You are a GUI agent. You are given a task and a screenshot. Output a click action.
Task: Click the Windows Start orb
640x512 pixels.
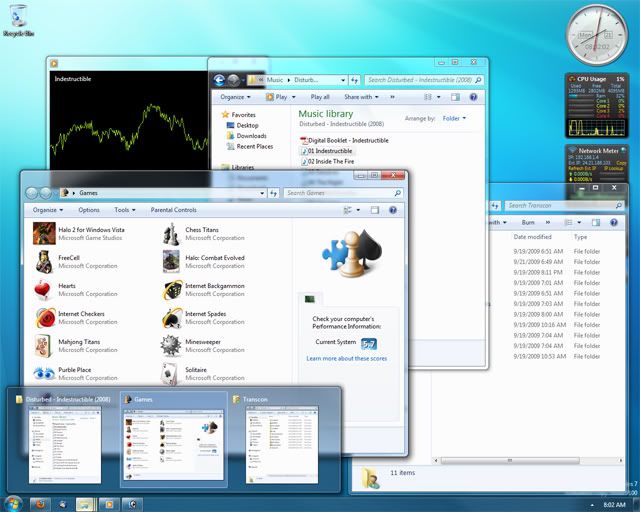(x=14, y=502)
